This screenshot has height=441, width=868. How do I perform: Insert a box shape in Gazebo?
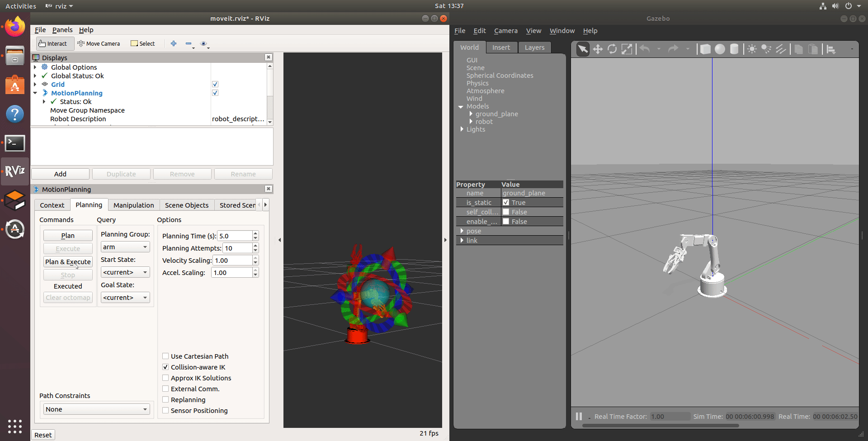705,49
